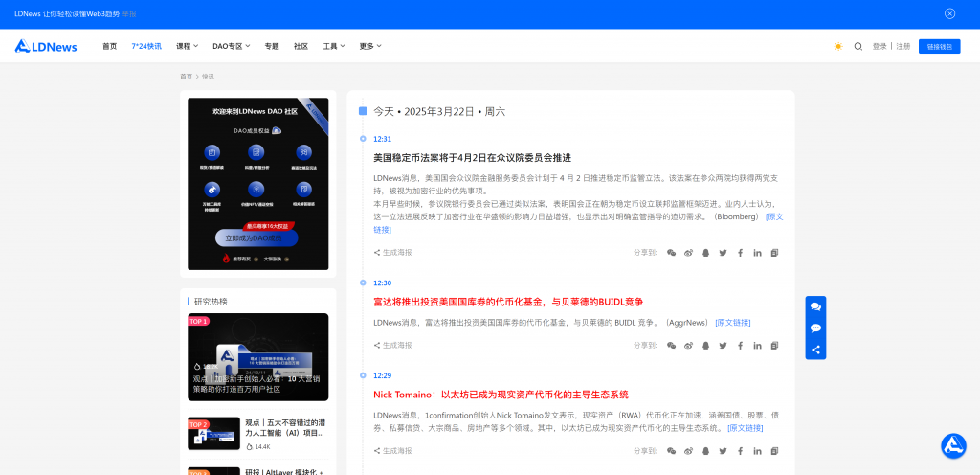This screenshot has width=980, height=475.
Task: Share the 12:31 stablecoin news on Facebook
Action: (740, 253)
